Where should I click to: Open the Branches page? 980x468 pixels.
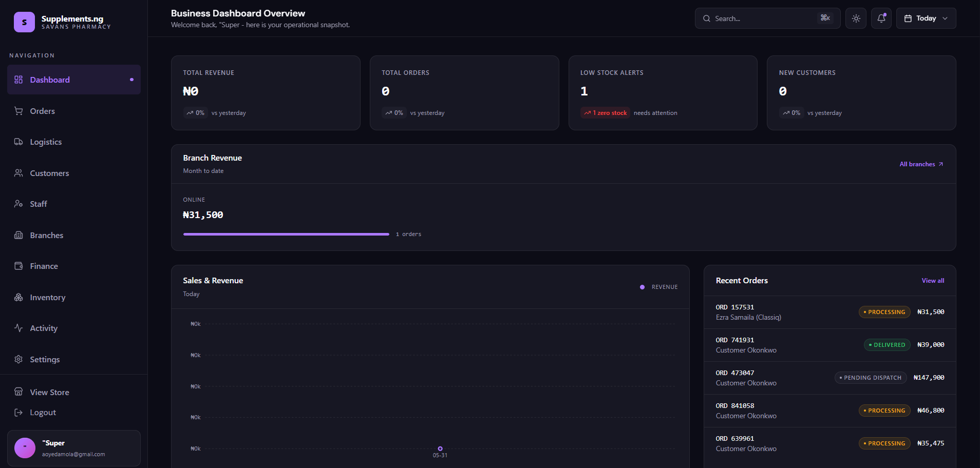tap(74, 235)
